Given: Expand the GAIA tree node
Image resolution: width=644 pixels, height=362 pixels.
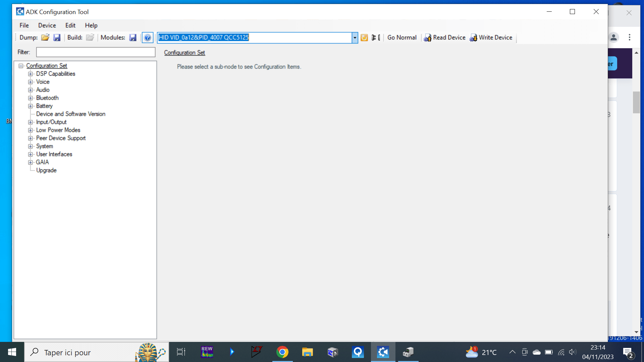Looking at the screenshot, I should pyautogui.click(x=31, y=162).
